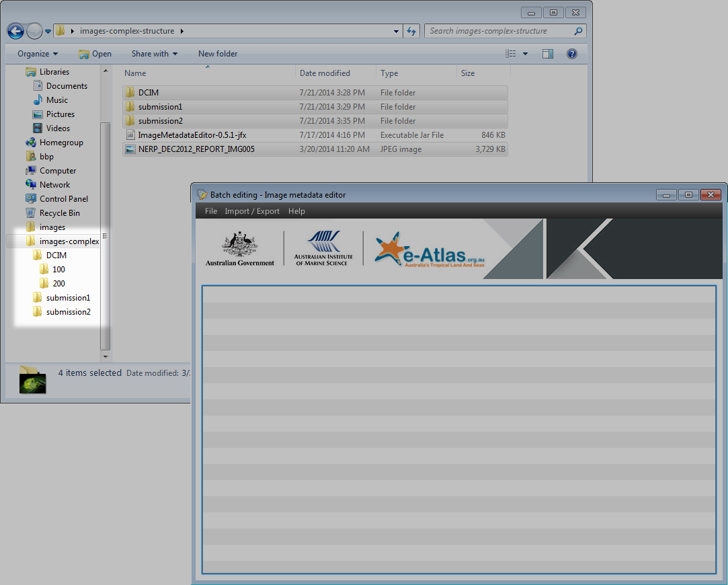Screen dimensions: 728x585
Task: Select submission1 in navigation tree
Action: click(61, 298)
